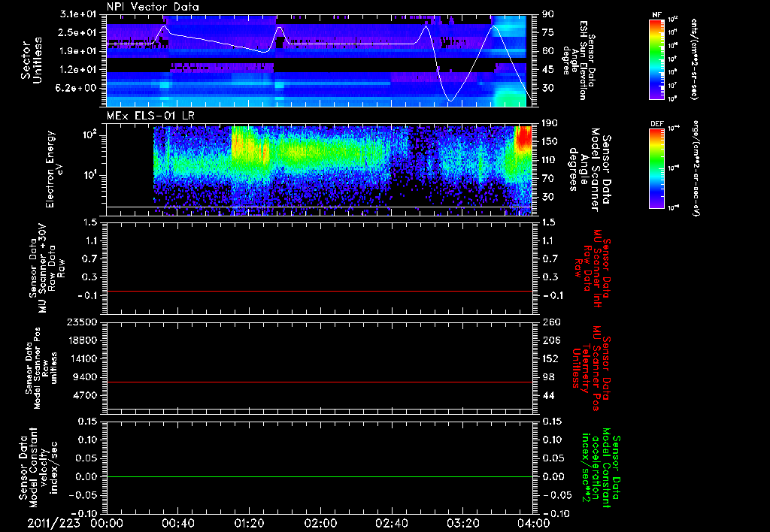770x532 pixels.
Task: Click the '00:00' time axis label
Action: click(x=107, y=523)
